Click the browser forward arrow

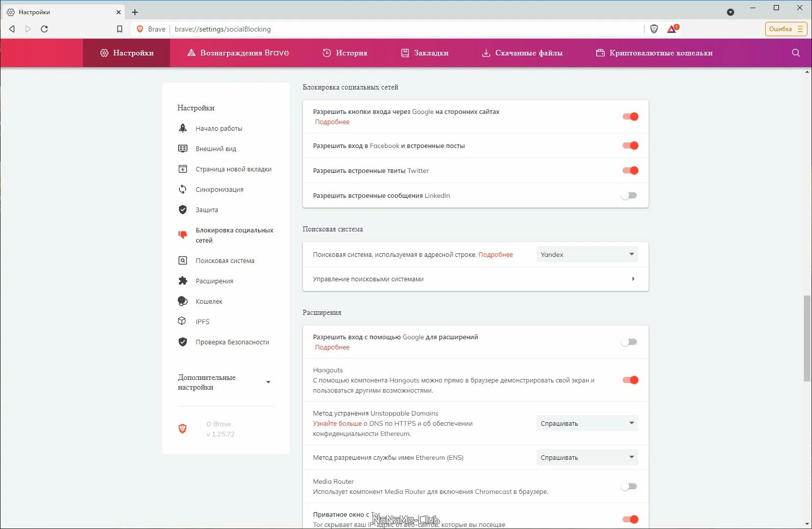28,29
